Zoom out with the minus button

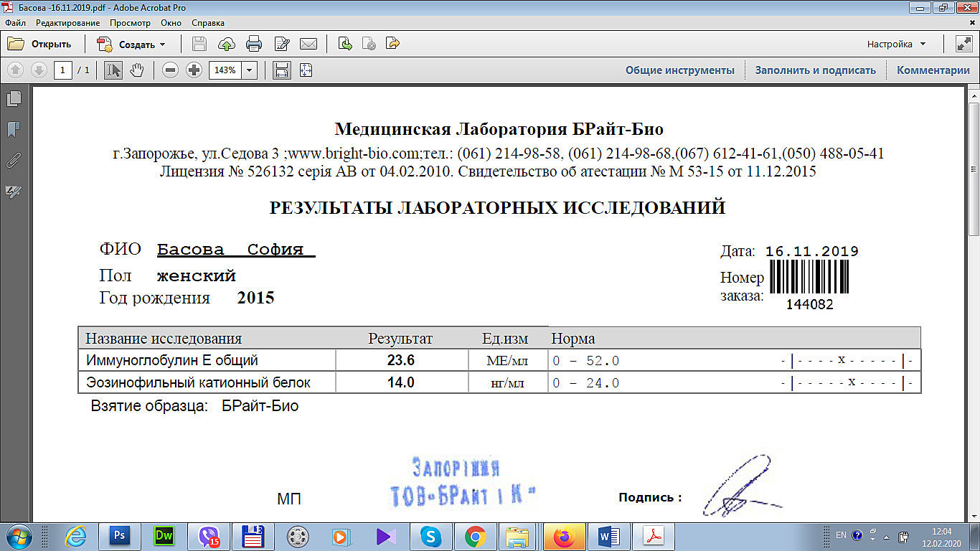[170, 70]
